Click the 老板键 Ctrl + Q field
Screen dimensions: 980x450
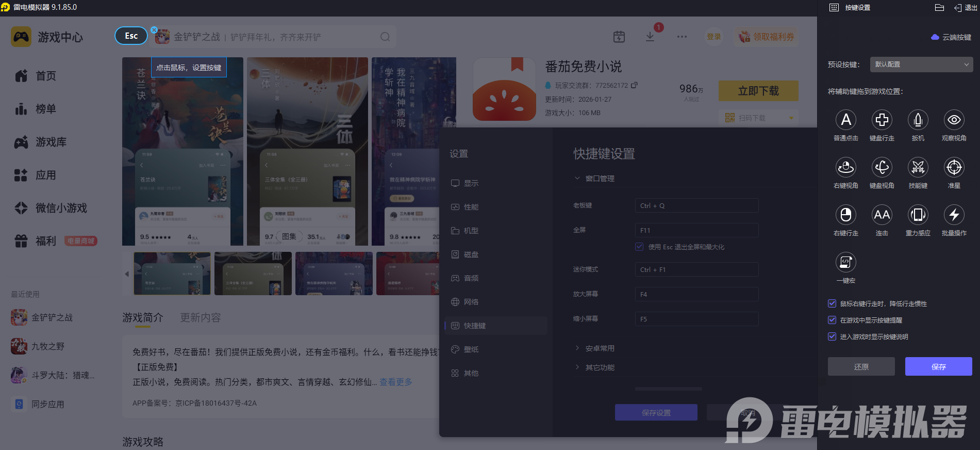point(696,205)
